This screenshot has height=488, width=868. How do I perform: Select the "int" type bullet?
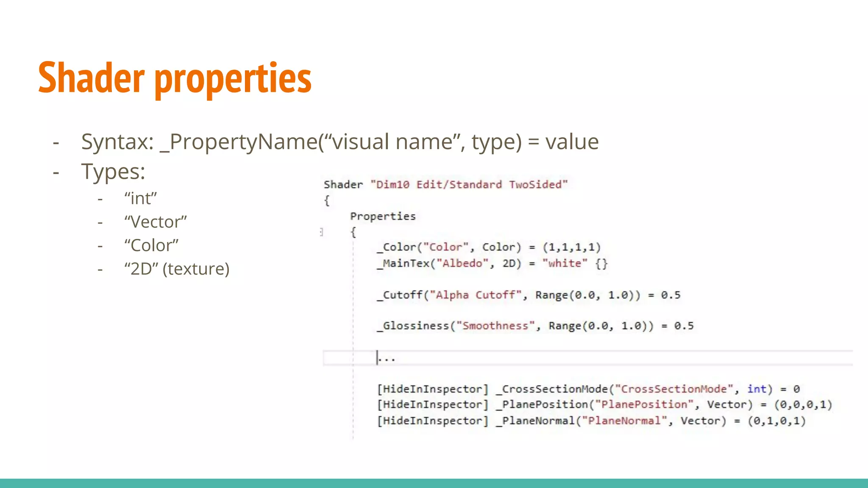[141, 199]
